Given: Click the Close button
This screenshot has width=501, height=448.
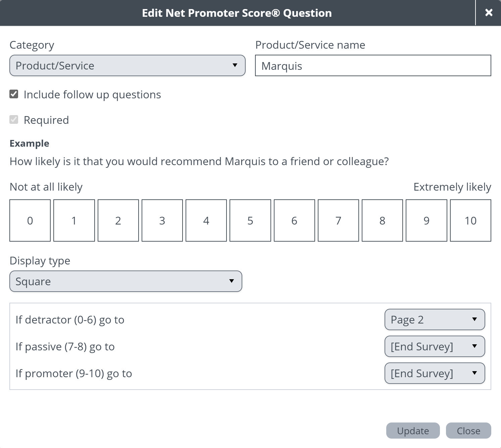Looking at the screenshot, I should coord(468,431).
